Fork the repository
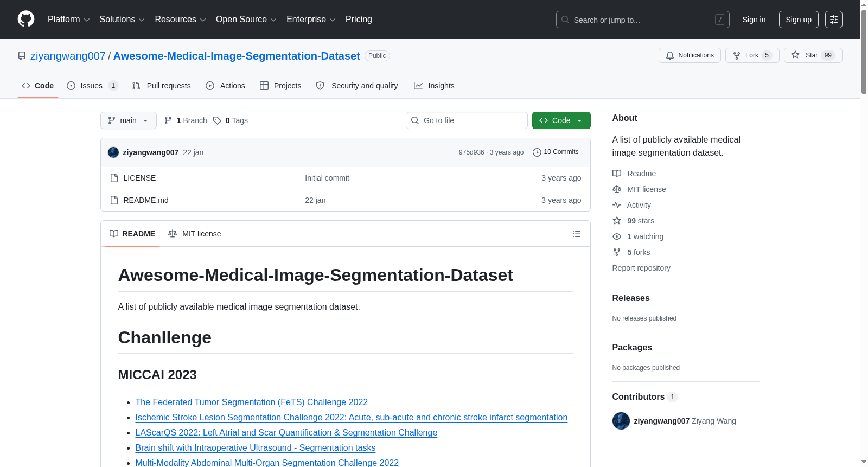The height and width of the screenshot is (467, 868). pos(752,55)
